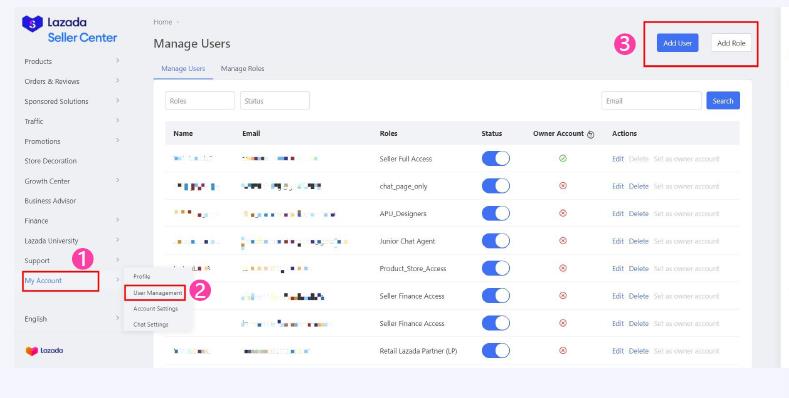
Task: Expand Orders & Reviews chevron
Action: point(117,81)
